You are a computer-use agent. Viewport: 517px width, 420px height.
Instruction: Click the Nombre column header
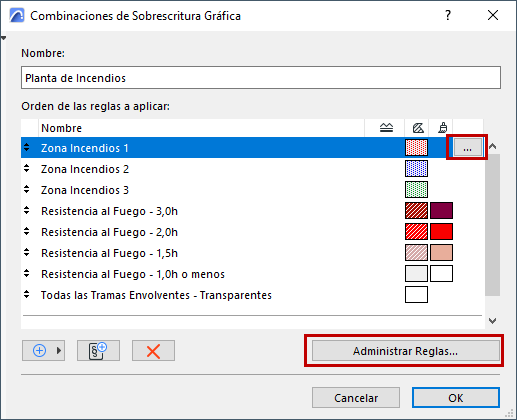[201, 128]
